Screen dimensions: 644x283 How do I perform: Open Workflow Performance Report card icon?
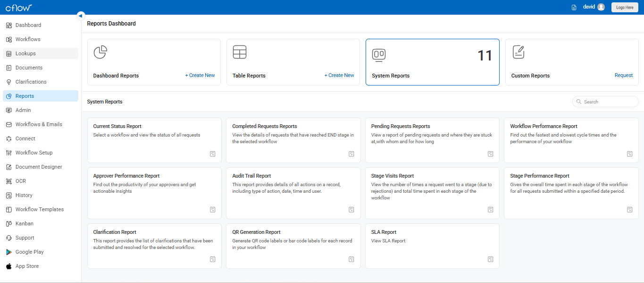pos(630,154)
